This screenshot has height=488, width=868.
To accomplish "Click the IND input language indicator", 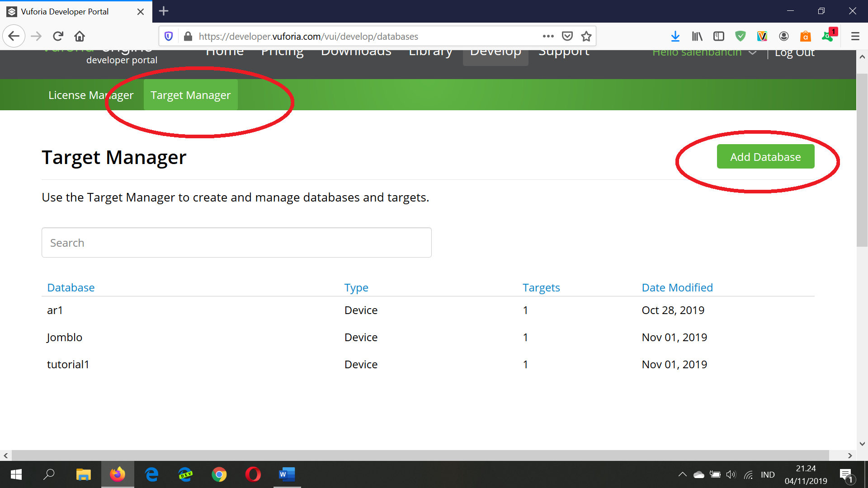I will click(x=768, y=474).
